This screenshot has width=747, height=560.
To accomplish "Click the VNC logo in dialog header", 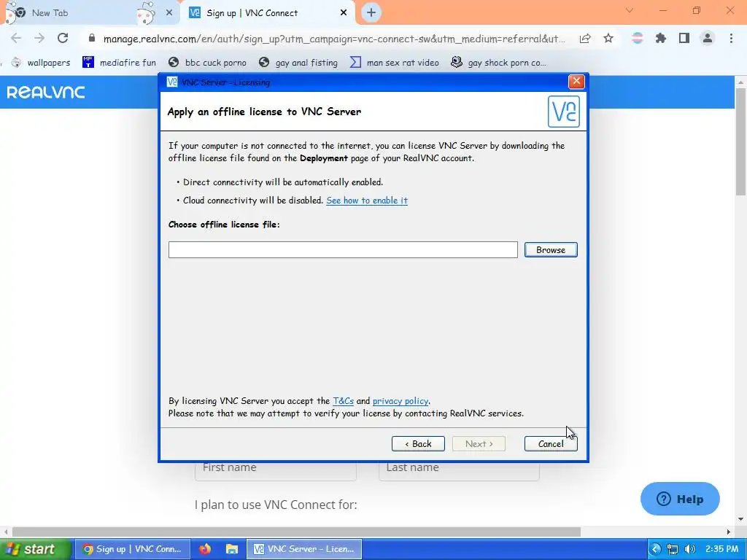I will tap(564, 112).
